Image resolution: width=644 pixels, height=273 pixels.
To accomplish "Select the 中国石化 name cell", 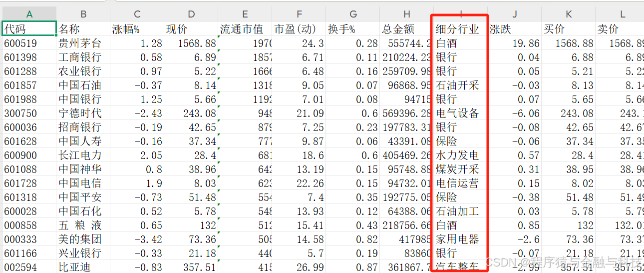I will coord(83,211).
